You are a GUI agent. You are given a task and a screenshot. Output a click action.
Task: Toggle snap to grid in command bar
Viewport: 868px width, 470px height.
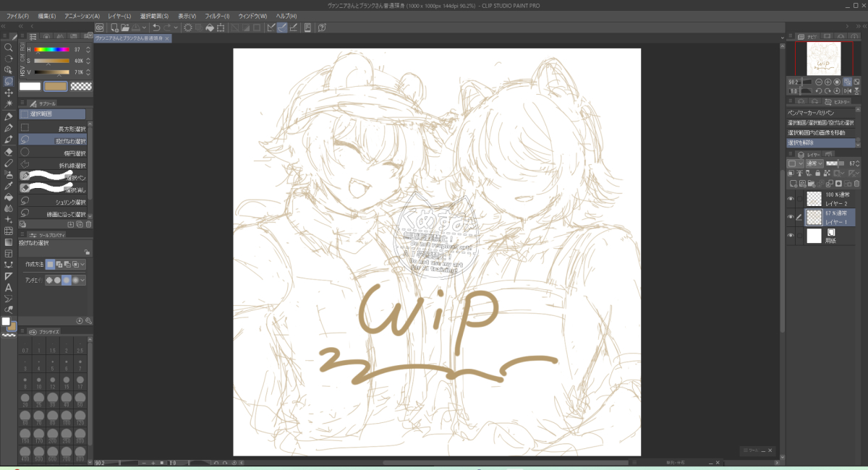293,27
